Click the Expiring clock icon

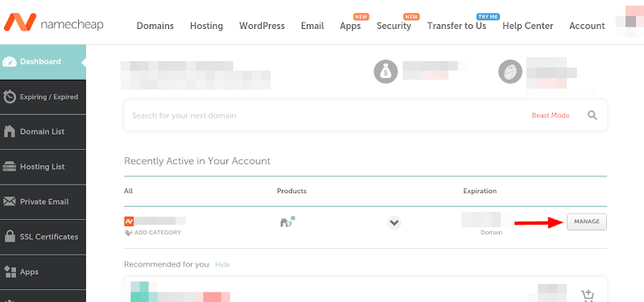click(x=10, y=97)
